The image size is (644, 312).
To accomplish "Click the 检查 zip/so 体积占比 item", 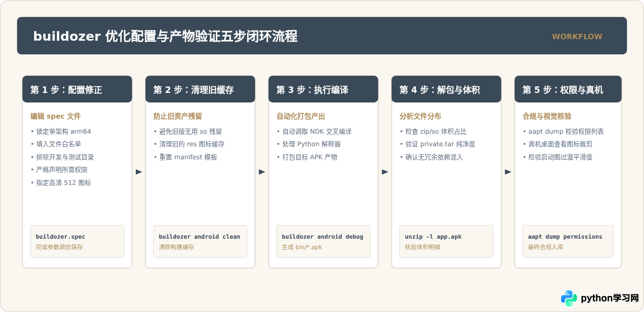I will (433, 132).
